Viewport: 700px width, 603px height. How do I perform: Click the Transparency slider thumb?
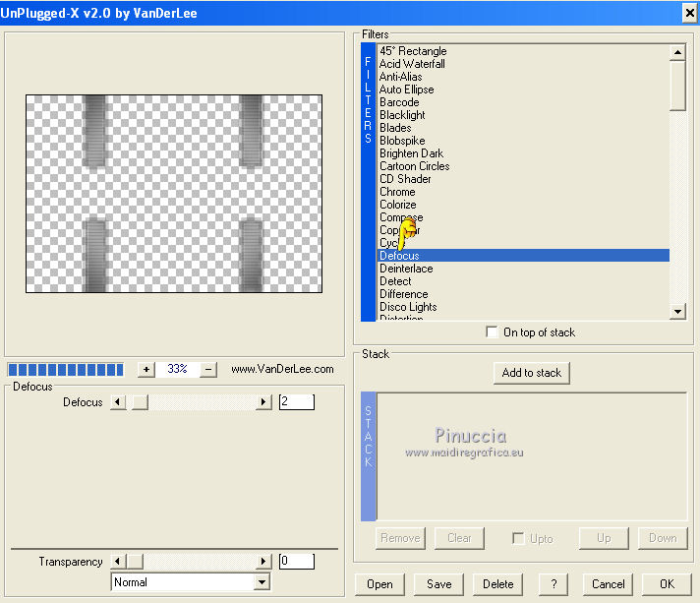tap(135, 561)
